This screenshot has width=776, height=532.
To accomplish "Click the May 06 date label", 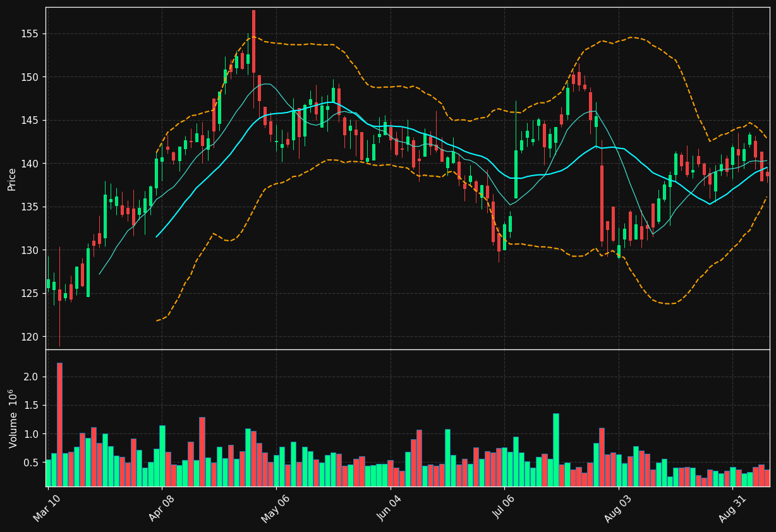I will pos(275,509).
